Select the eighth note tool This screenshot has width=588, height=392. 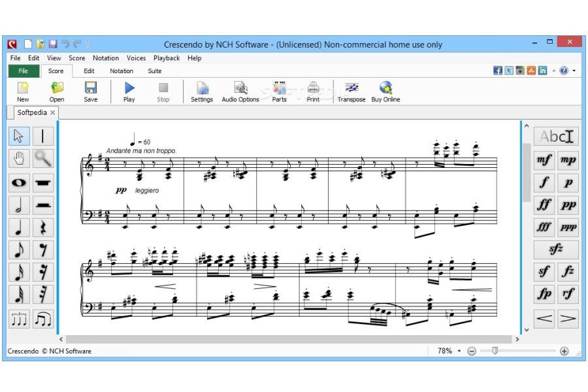pos(19,250)
